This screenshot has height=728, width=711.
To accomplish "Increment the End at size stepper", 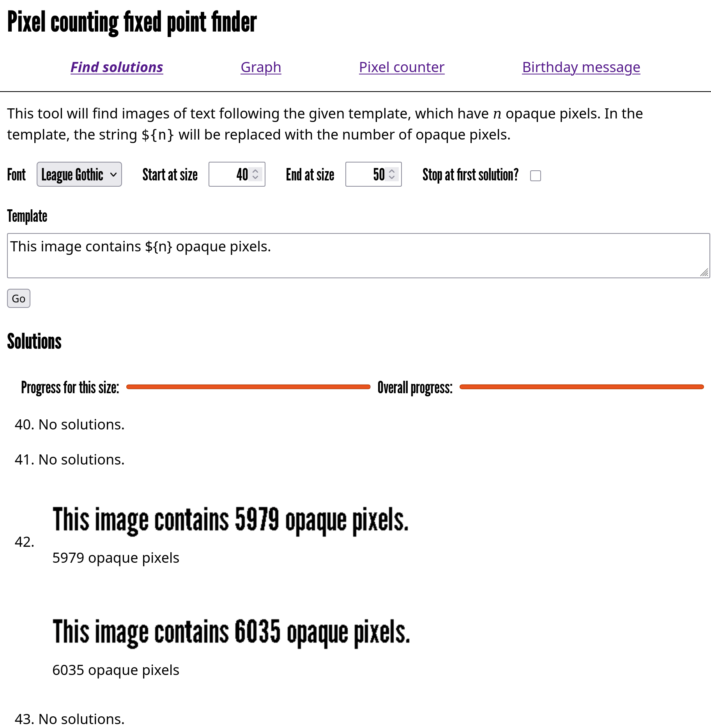I will pyautogui.click(x=392, y=171).
